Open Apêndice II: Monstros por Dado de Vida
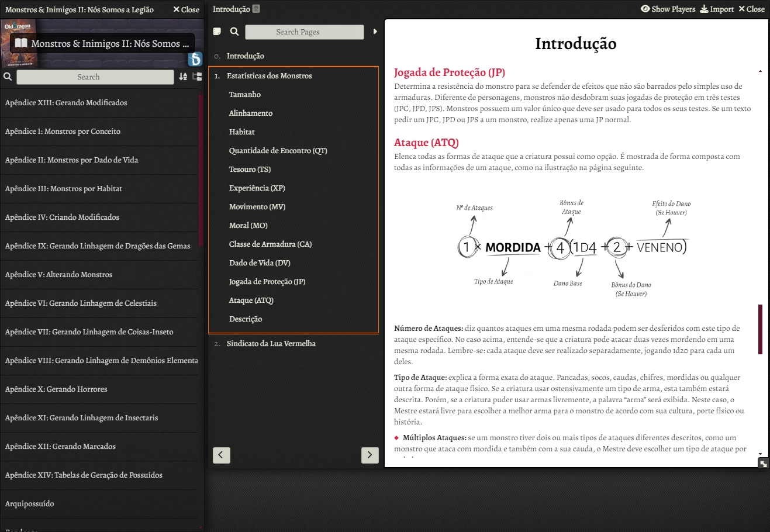This screenshot has height=532, width=770. (x=99, y=160)
